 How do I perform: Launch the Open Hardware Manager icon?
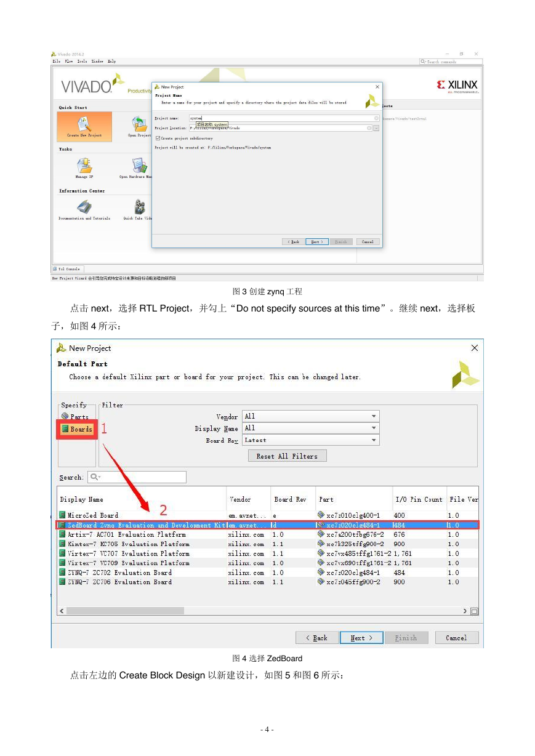140,166
